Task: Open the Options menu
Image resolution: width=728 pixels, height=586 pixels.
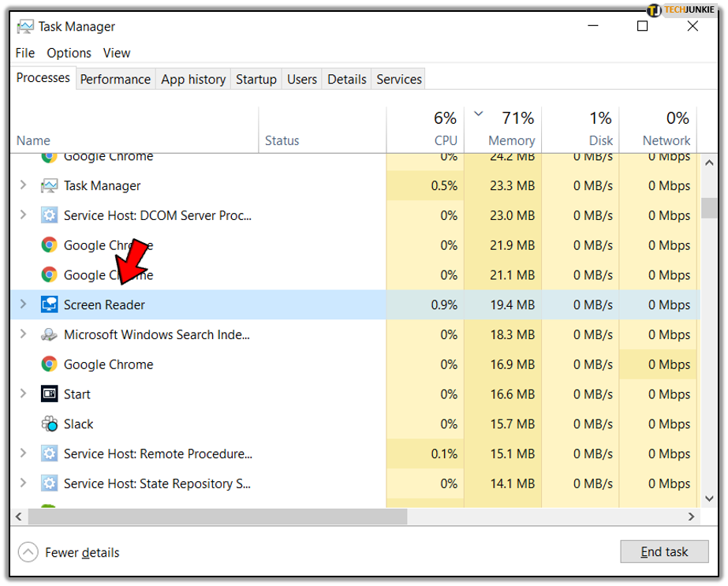Action: [69, 53]
